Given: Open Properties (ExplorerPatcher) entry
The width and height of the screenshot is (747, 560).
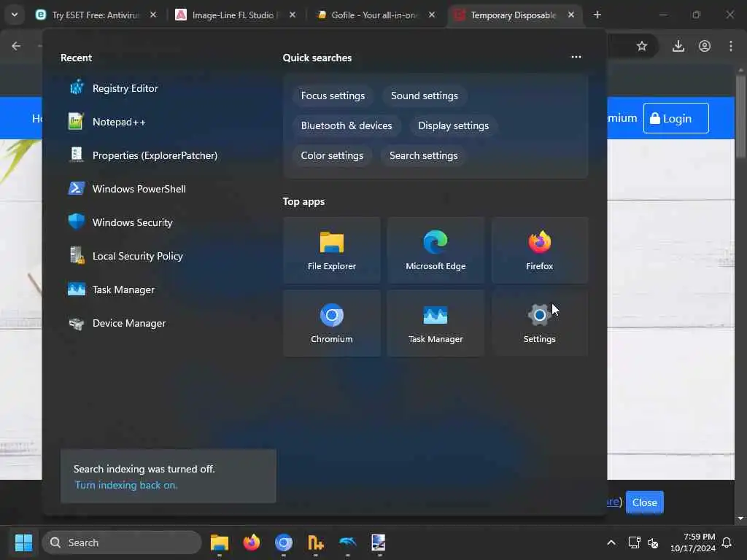Looking at the screenshot, I should [143, 155].
